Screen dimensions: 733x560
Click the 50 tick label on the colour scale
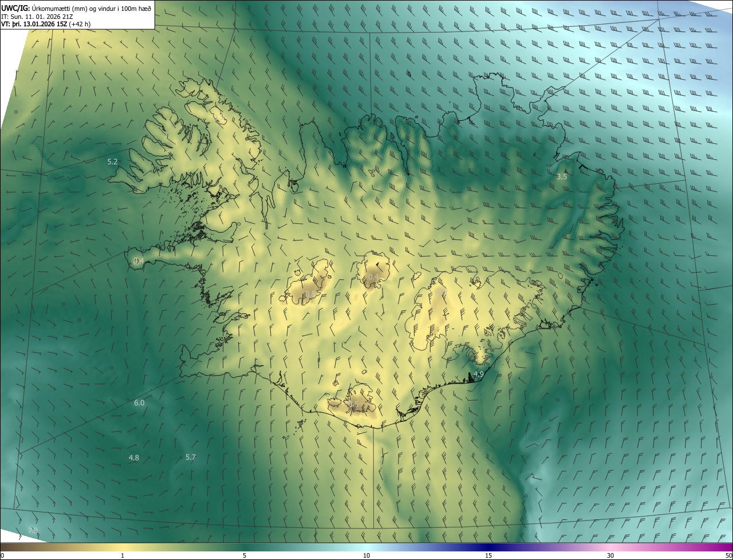click(x=728, y=555)
